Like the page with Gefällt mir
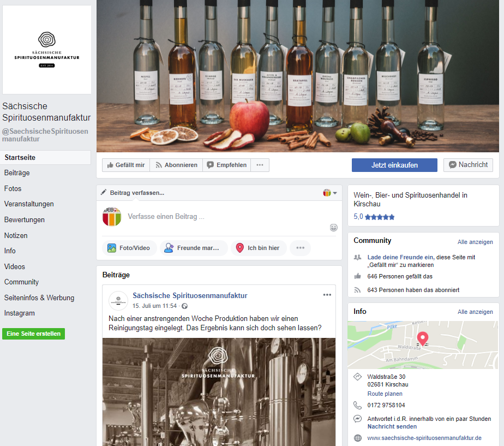 coord(126,165)
